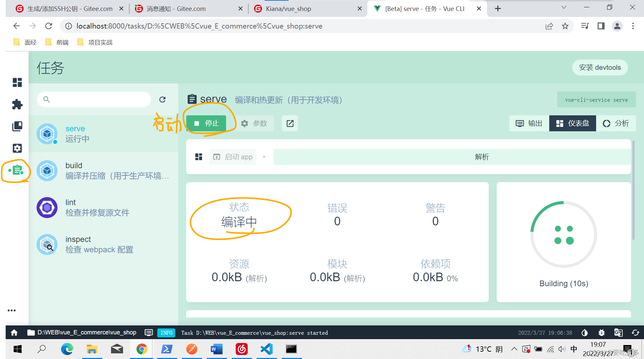Click the refresh icon above task list
Viewport: 644px width, 359px height.
(x=163, y=99)
